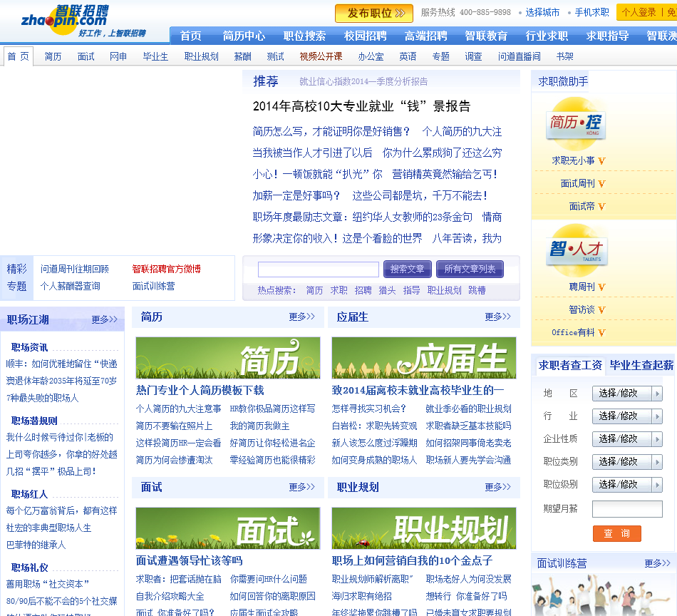This screenshot has width=677, height=616.
Task: Open 更多>> in the 应届生 section header
Action: 498,317
